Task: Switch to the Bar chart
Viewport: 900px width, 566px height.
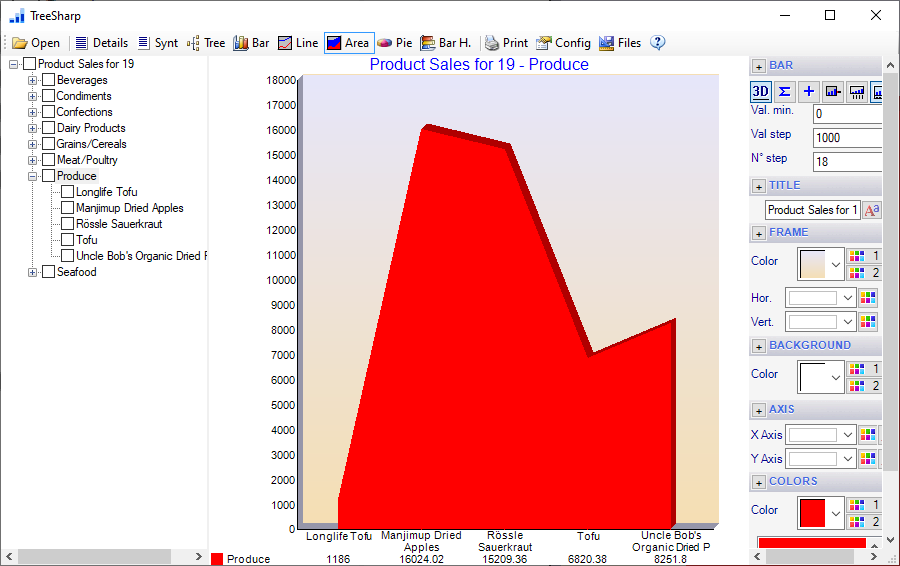Action: 251,43
